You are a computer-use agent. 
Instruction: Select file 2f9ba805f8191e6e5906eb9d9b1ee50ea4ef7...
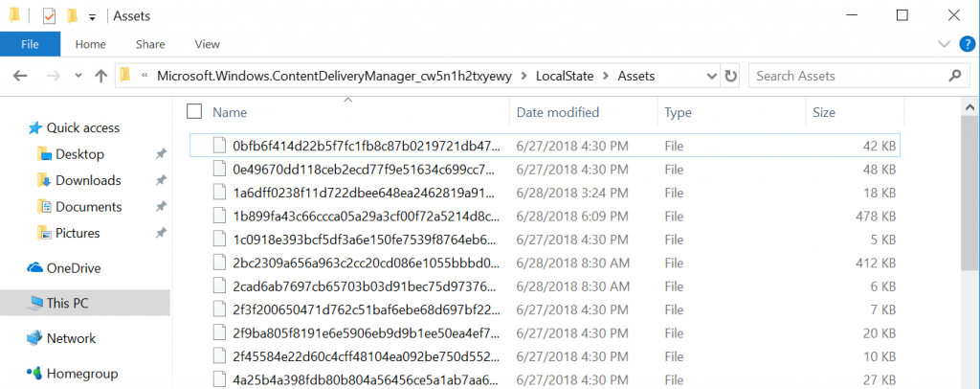(x=545, y=332)
